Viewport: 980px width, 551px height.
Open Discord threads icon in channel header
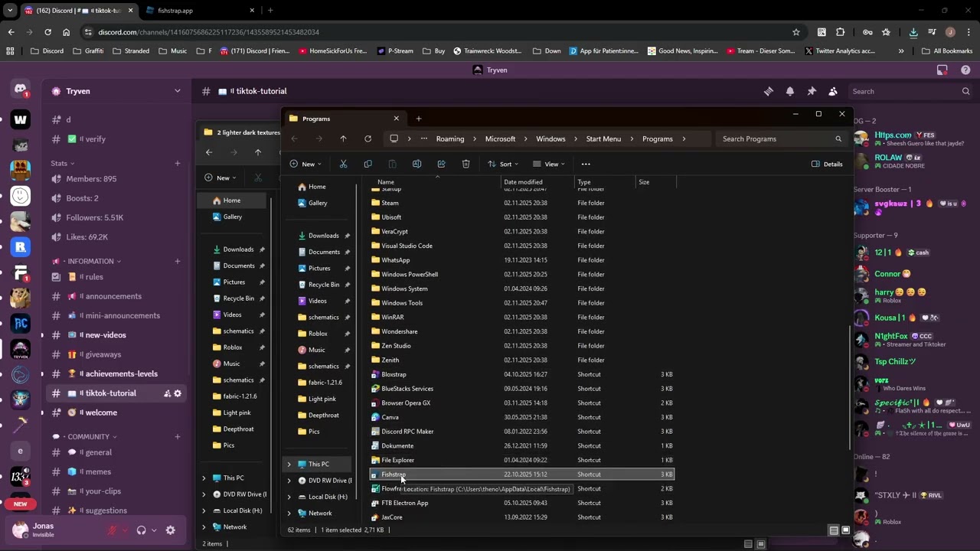pyautogui.click(x=769, y=91)
